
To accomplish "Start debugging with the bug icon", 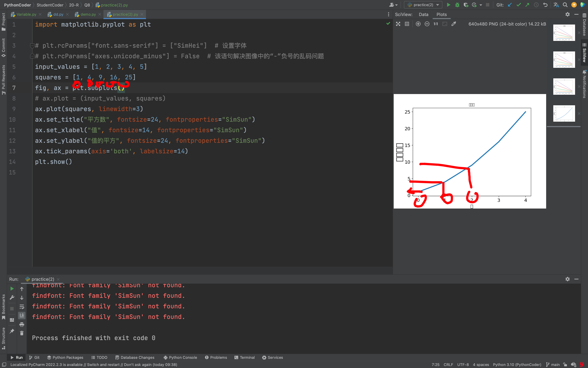I will click(x=457, y=5).
